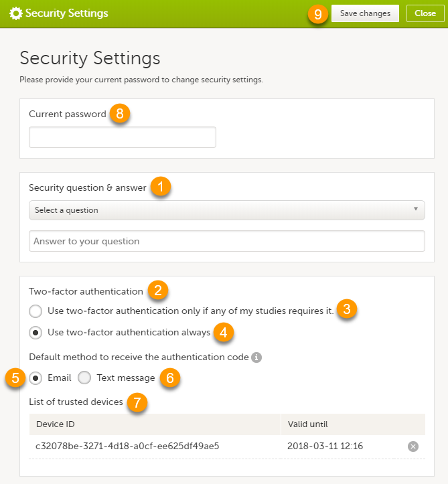Viewport: 448px width, 484px height.
Task: Focus the Answer to your question field
Action: pos(227,241)
